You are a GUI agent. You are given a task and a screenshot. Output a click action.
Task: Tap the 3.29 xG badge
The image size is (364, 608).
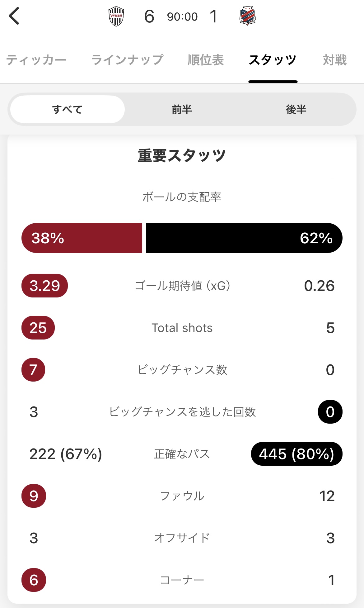point(44,286)
